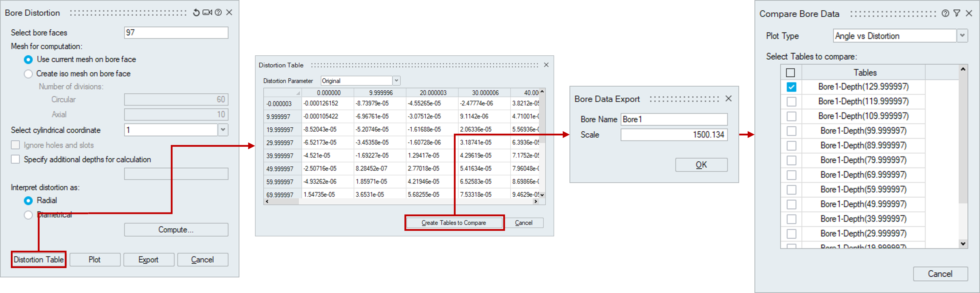980x293 pixels.
Task: Click the Compute... button
Action: 176,230
